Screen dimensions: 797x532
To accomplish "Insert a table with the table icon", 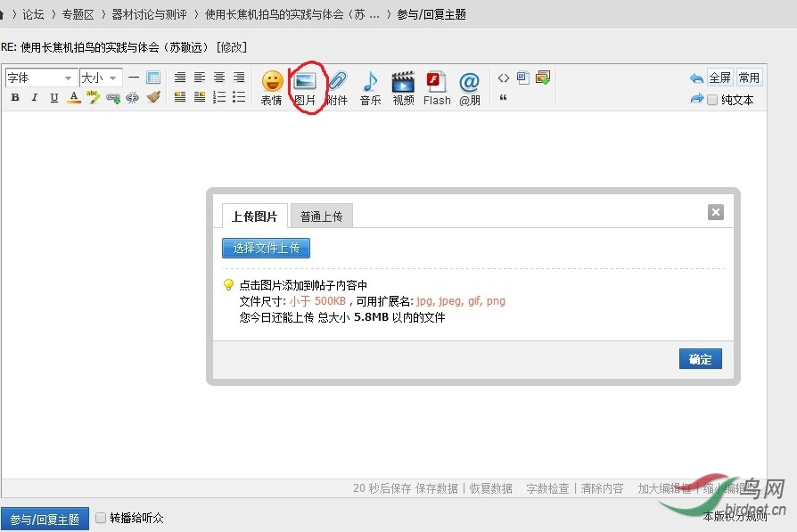I will 153,78.
